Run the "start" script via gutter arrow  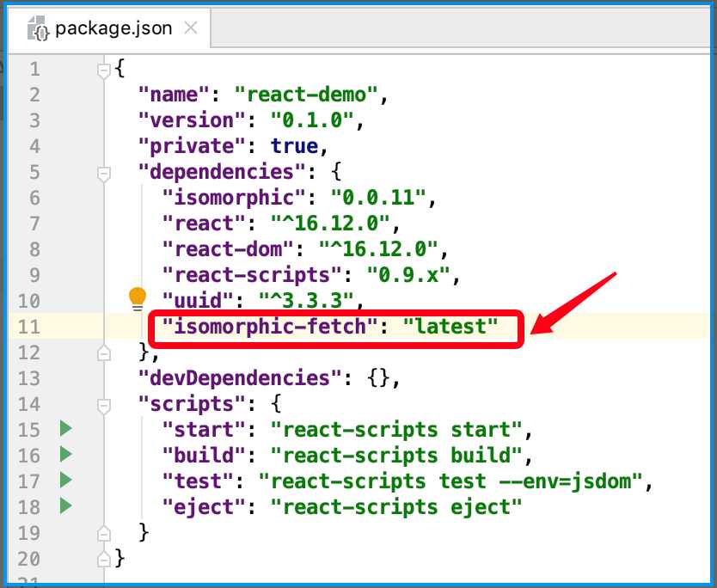(66, 428)
